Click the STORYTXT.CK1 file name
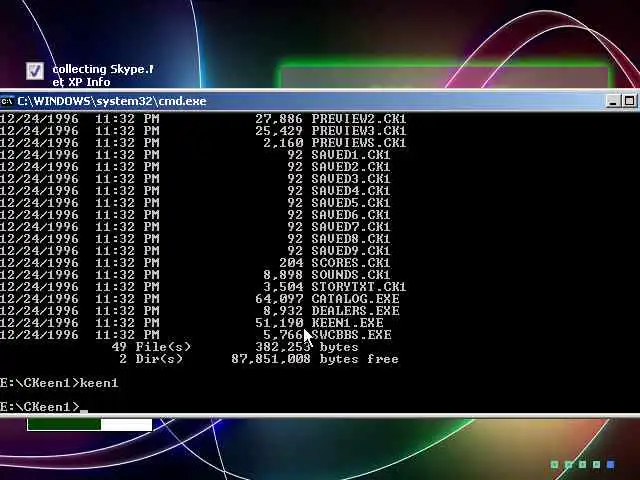 (x=359, y=287)
